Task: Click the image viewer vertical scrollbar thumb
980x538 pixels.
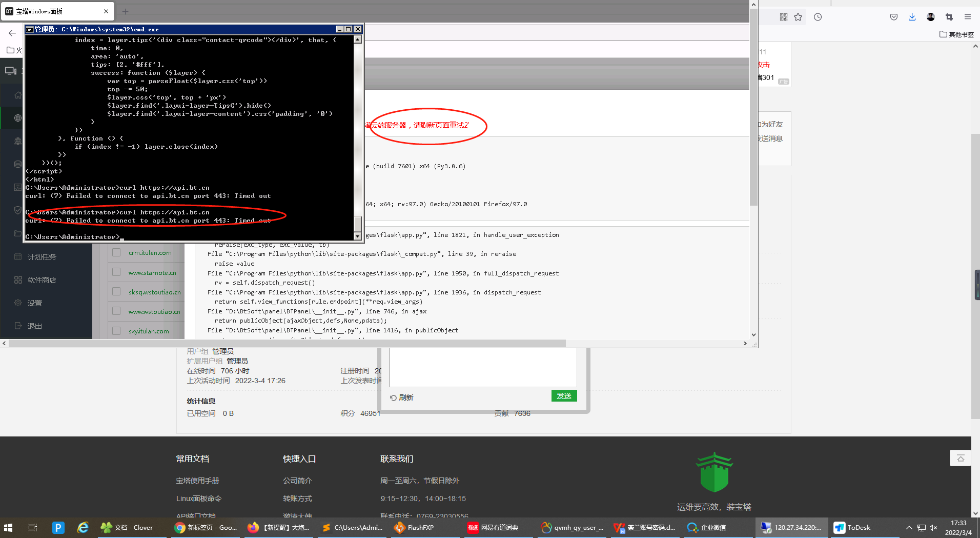Action: click(x=753, y=107)
